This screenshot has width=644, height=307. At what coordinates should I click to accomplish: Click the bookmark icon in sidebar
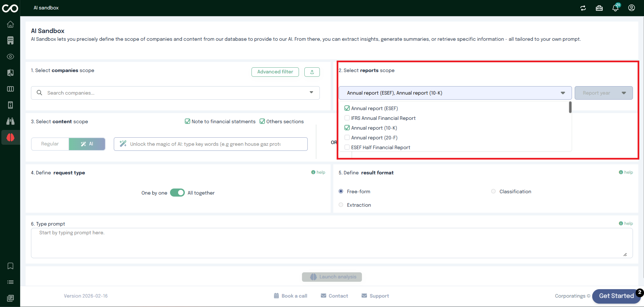point(10,266)
